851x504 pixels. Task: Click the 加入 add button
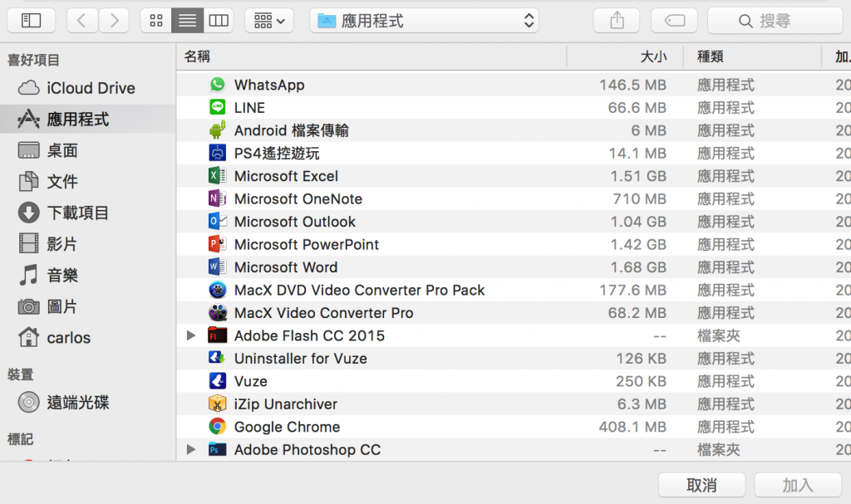[x=798, y=485]
